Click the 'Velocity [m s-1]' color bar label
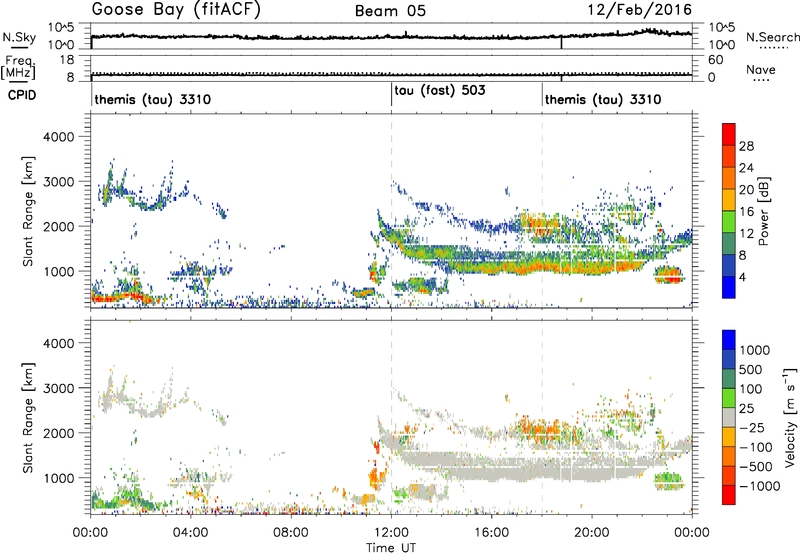Image resolution: width=800 pixels, height=554 pixels. tap(790, 417)
